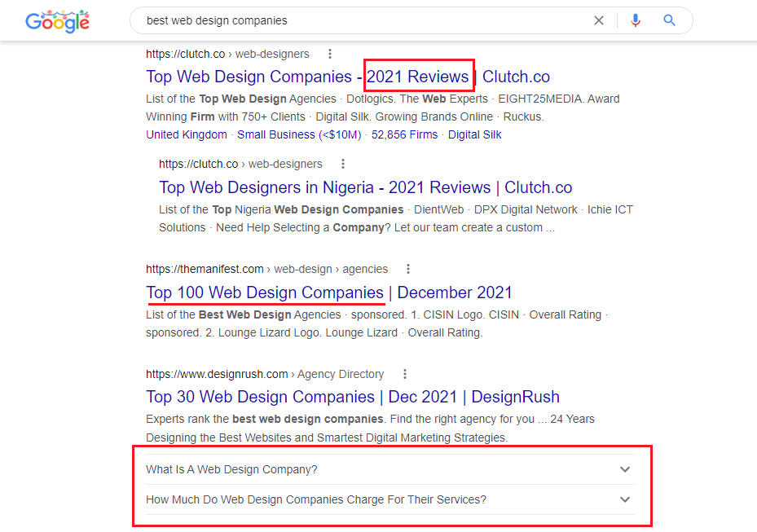Click the first 'https://clutch.co › web-designers' URL breadcrumb
Image resolution: width=757 pixels, height=532 pixels.
click(227, 54)
